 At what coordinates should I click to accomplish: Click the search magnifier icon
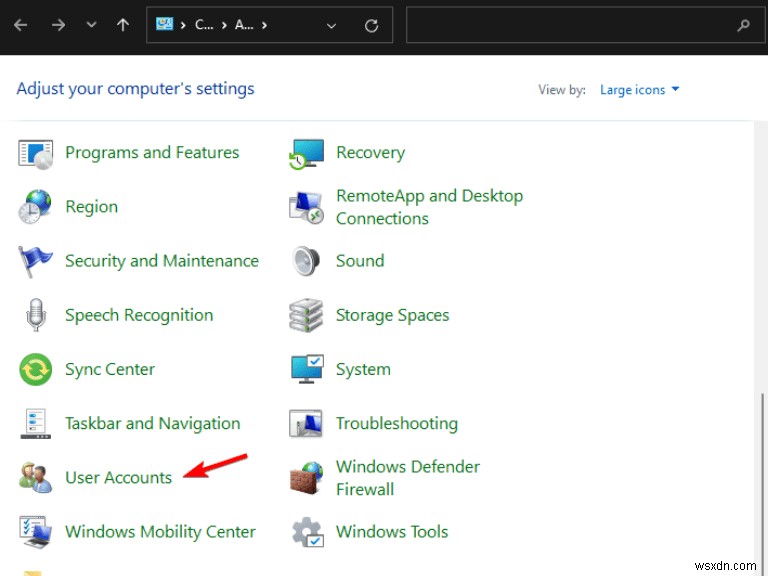click(743, 25)
